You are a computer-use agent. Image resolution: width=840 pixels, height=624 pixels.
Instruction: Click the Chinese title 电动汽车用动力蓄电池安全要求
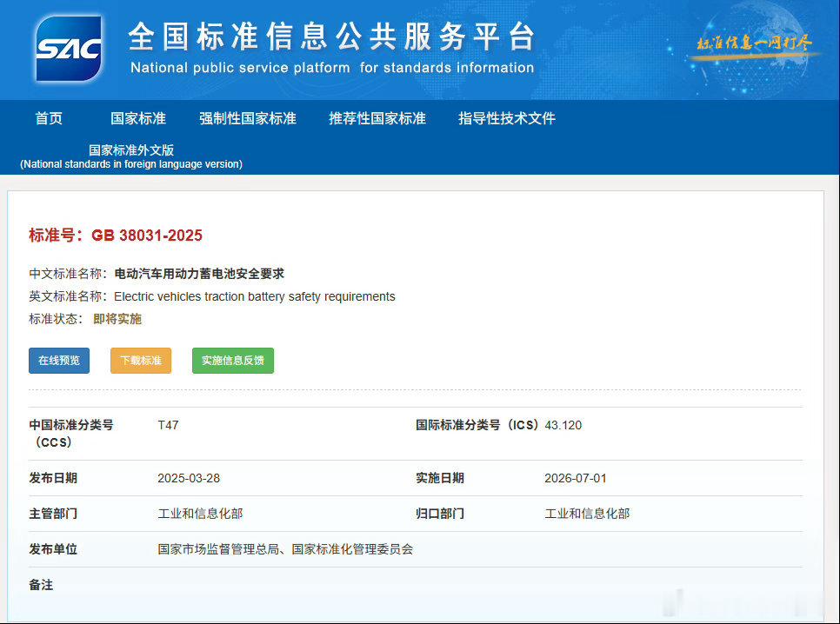[x=199, y=274]
